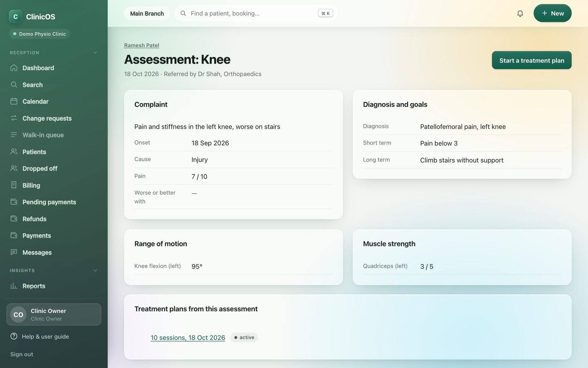The width and height of the screenshot is (588, 368).
Task: Focus the Find a patient search field
Action: [256, 13]
